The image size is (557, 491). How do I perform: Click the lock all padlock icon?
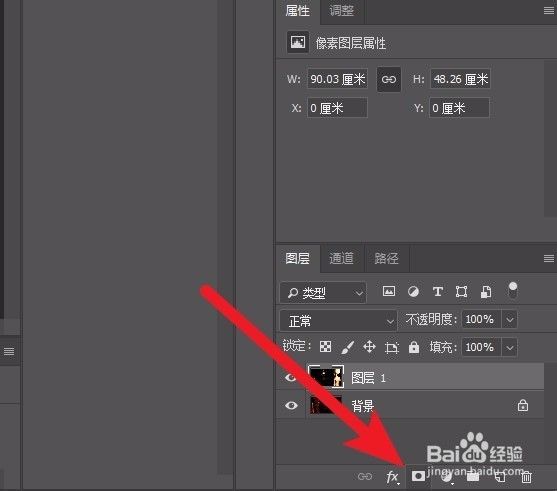(414, 347)
